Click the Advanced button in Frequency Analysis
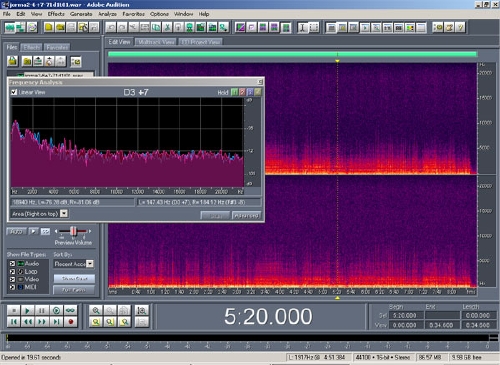The height and width of the screenshot is (365, 500). pyautogui.click(x=246, y=216)
